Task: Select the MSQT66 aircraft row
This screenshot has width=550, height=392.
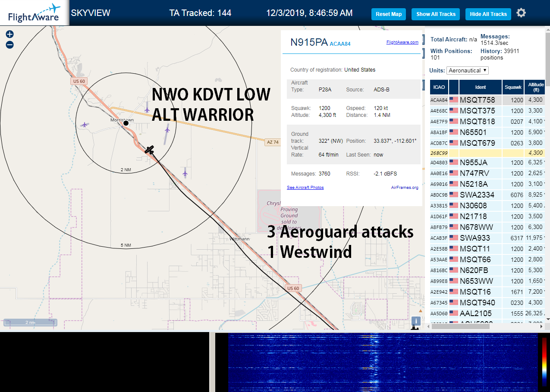Action: point(488,260)
